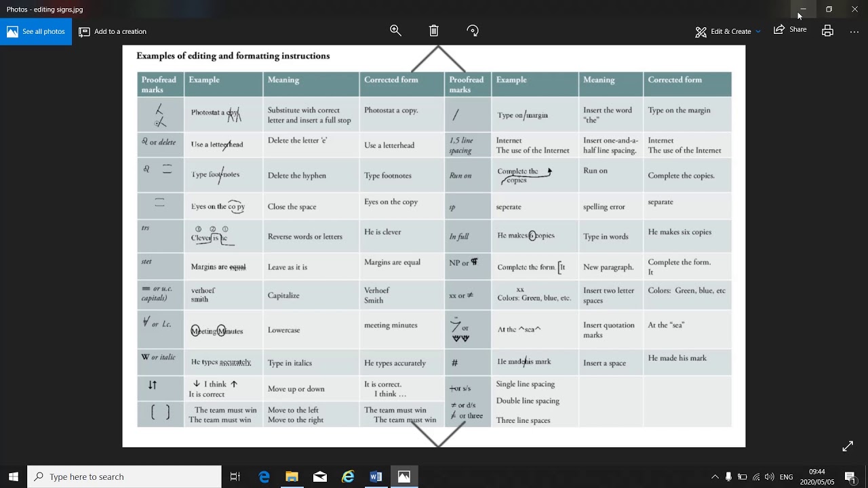The height and width of the screenshot is (488, 868).
Task: Enter full screen with the expand arrows icon
Action: coord(848,446)
